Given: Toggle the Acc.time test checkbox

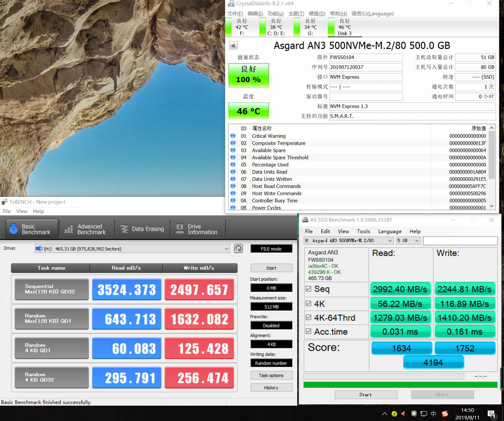Looking at the screenshot, I should pyautogui.click(x=309, y=331).
